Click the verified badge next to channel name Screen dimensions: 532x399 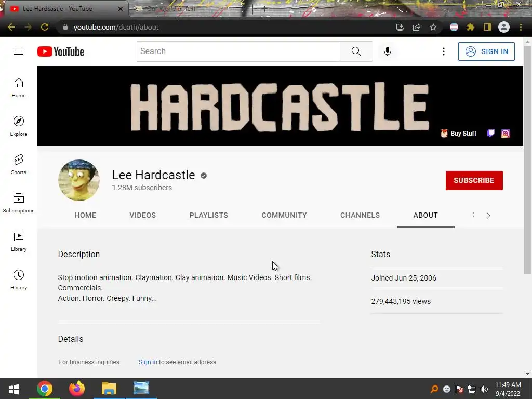204,176
